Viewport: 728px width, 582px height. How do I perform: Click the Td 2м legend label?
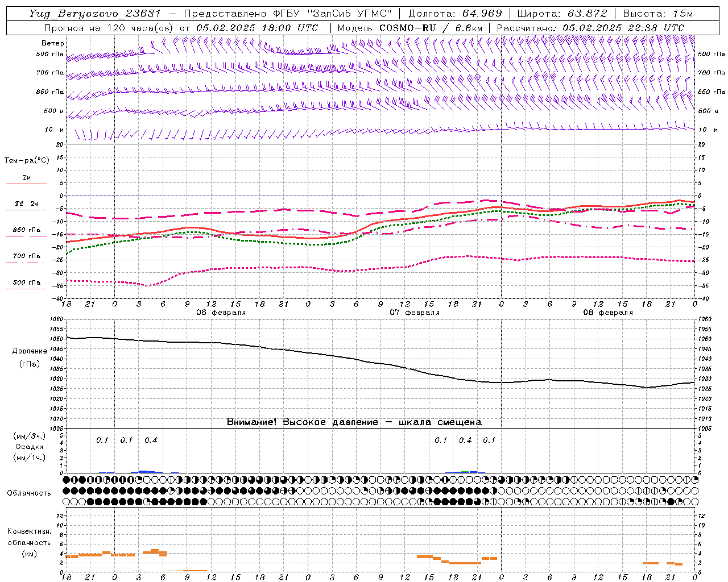click(27, 203)
